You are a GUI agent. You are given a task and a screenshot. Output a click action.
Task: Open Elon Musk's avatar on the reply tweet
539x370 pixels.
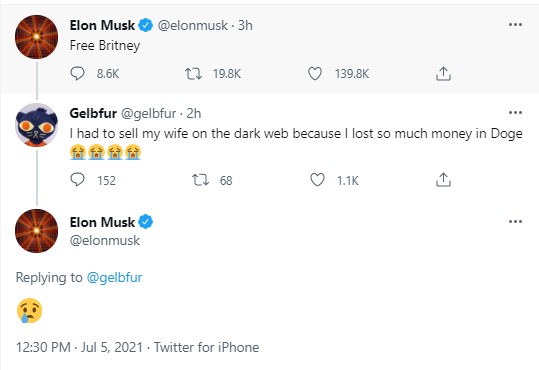(37, 231)
